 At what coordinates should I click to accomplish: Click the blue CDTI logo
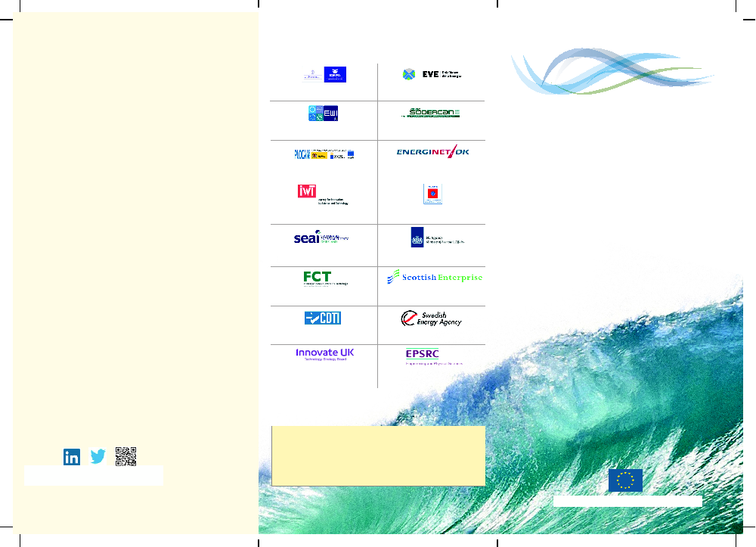[x=323, y=318]
